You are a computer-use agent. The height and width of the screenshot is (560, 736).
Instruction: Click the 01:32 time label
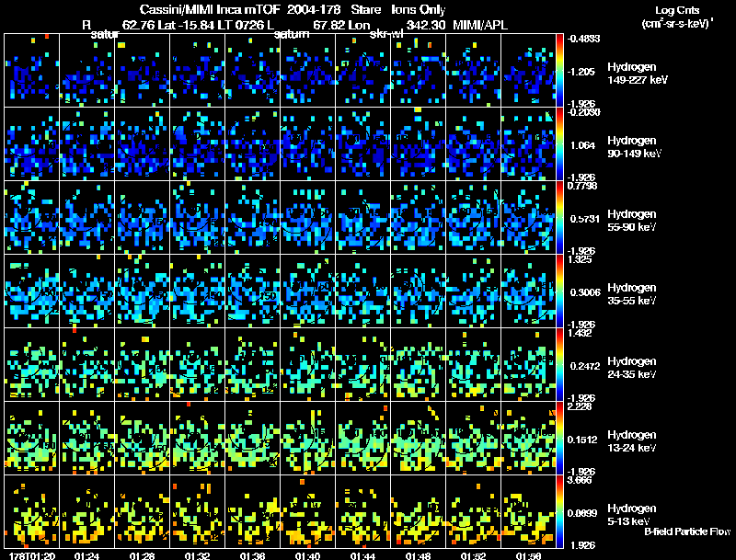[197, 556]
